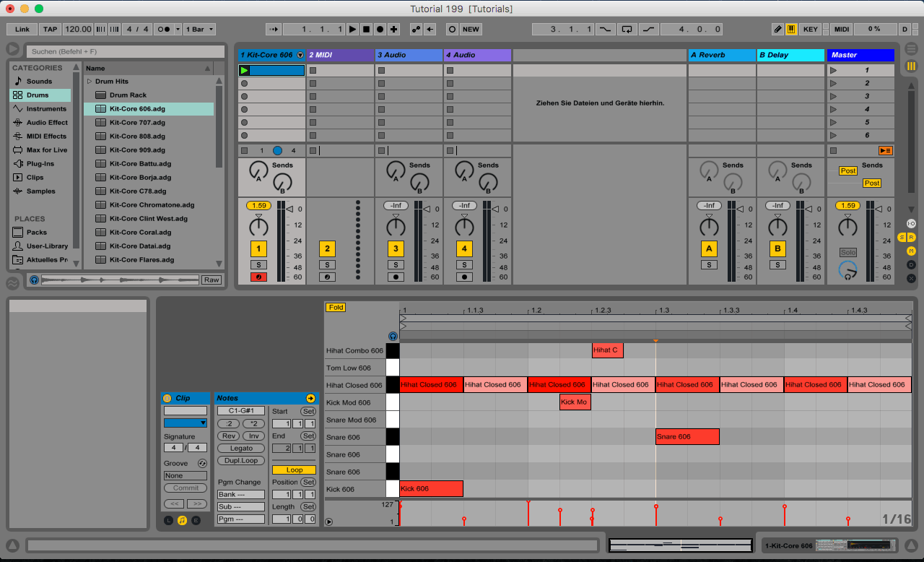Screen dimensions: 924x562
Task: Select Kit-Core 808.adg in browser list
Action: pyautogui.click(x=137, y=137)
